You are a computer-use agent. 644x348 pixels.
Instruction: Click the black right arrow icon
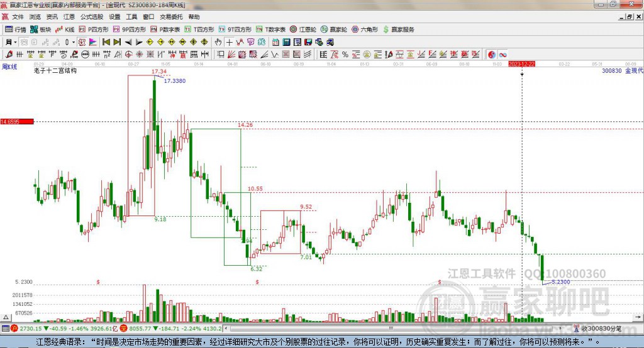139,42
